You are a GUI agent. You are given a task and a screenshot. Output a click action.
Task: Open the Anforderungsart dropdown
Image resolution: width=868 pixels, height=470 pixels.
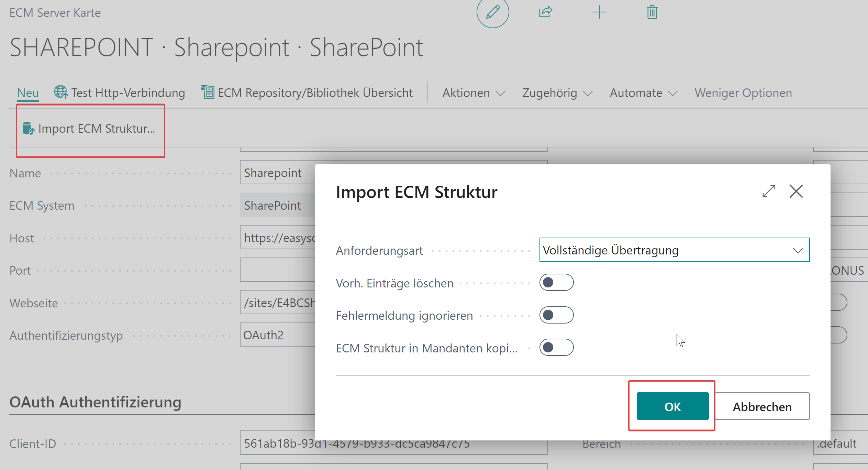[798, 250]
